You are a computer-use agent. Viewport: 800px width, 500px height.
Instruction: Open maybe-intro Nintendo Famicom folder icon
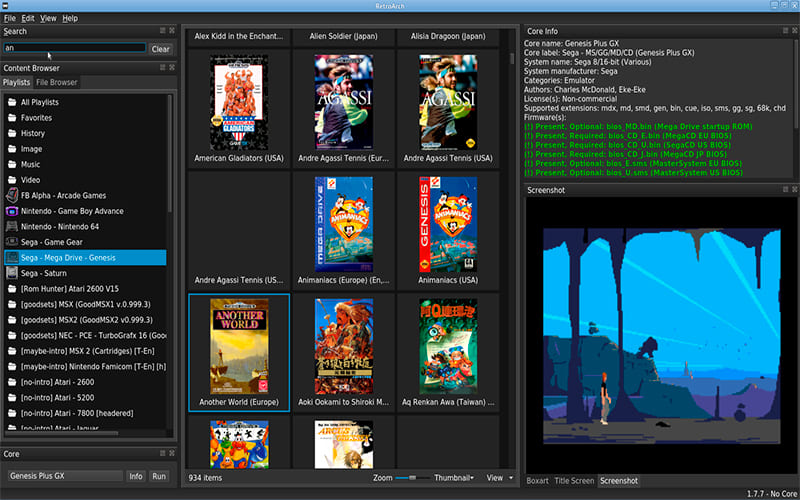click(12, 367)
